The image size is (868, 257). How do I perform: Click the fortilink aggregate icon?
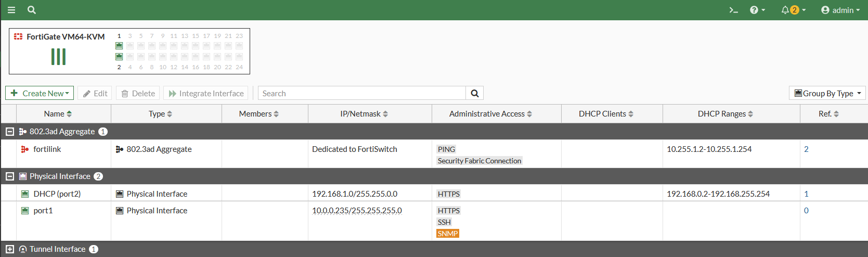click(x=24, y=149)
